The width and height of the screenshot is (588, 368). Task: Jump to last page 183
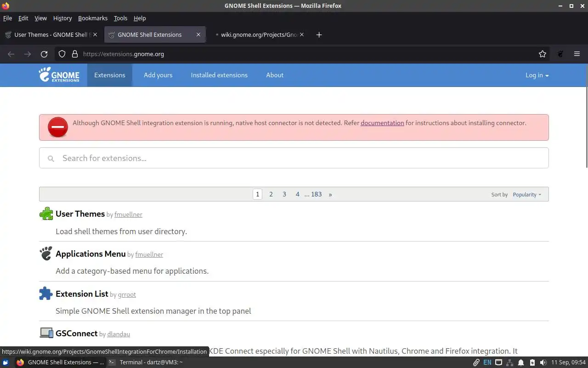click(x=317, y=194)
